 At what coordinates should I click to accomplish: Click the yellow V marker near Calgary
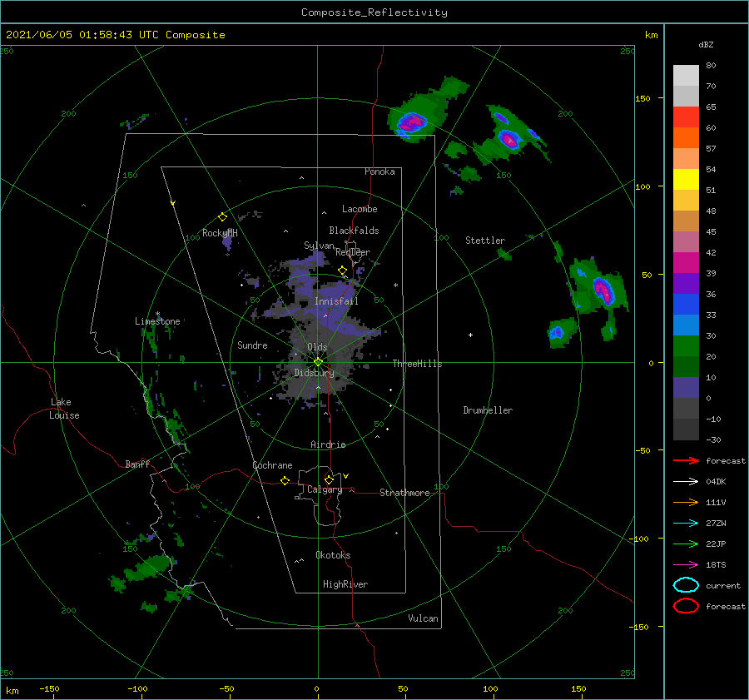click(x=346, y=476)
